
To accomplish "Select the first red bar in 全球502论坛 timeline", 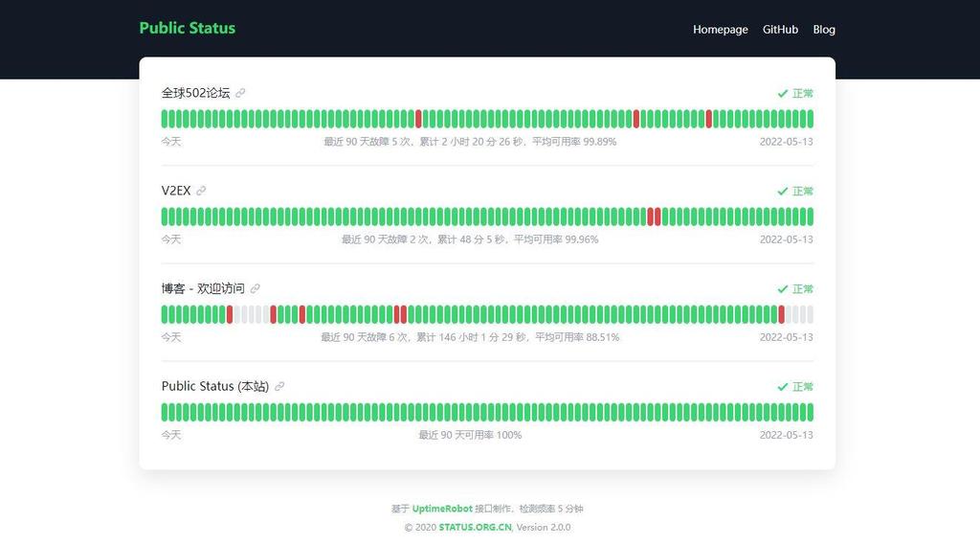I will coord(418,119).
